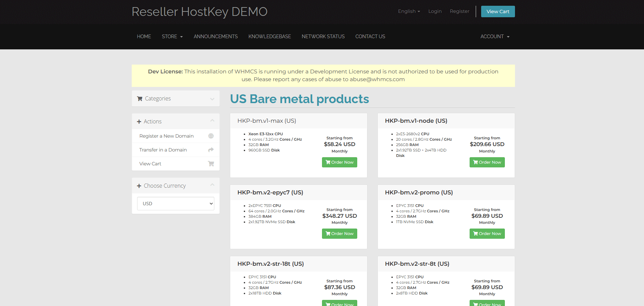Click the share arrow icon beside Transfer in a Domain
This screenshot has width=644, height=306.
211,150
